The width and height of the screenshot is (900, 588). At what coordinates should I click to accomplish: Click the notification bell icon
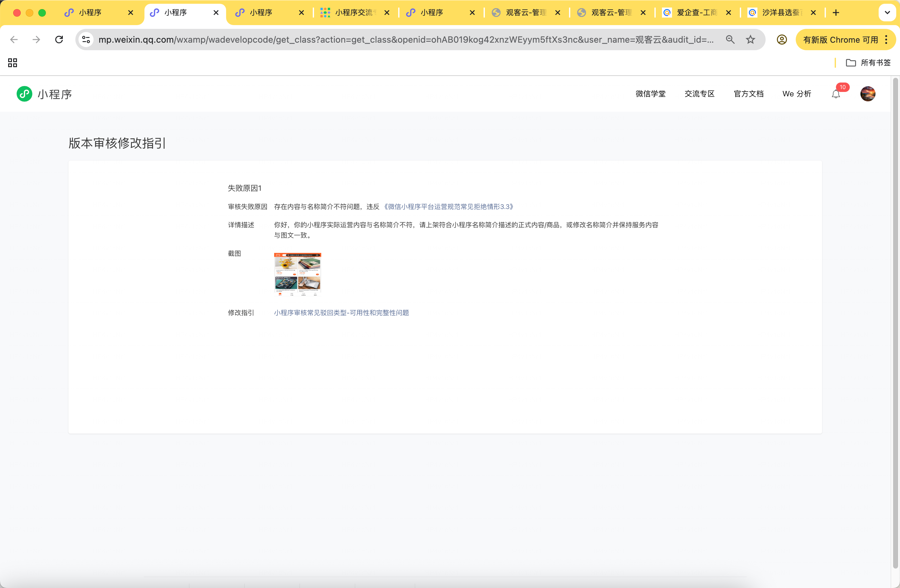(x=836, y=94)
